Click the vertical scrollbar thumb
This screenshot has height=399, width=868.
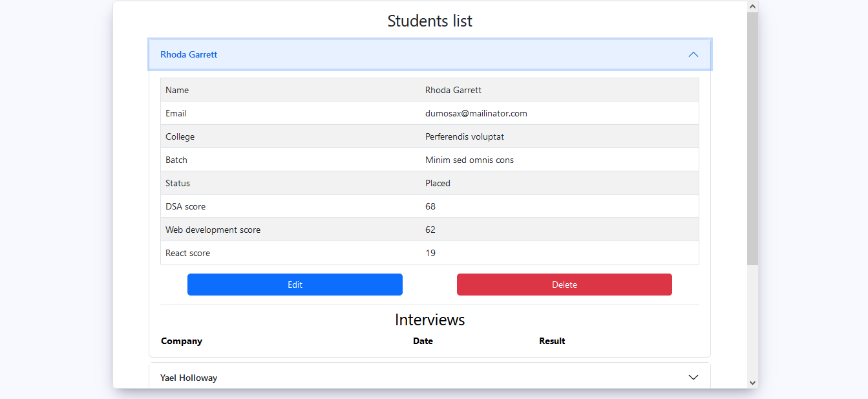coord(752,138)
